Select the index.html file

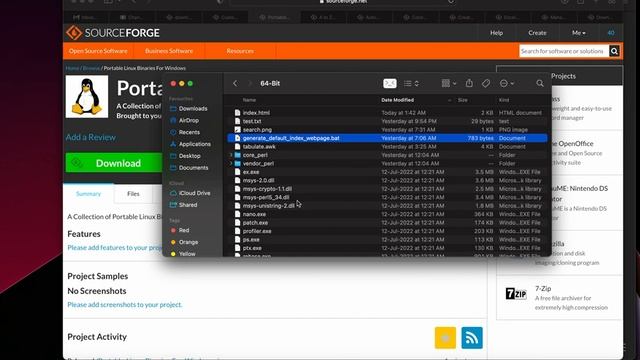pos(387,113)
